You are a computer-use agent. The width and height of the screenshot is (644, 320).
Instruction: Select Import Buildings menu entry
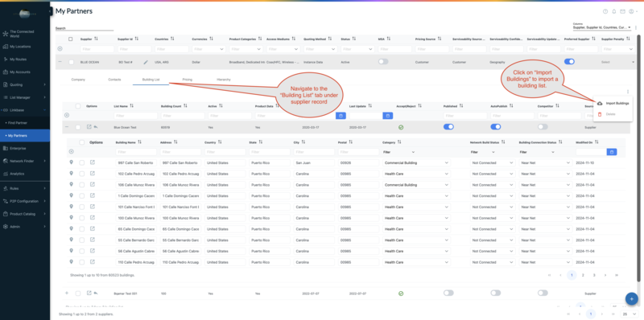(x=613, y=104)
